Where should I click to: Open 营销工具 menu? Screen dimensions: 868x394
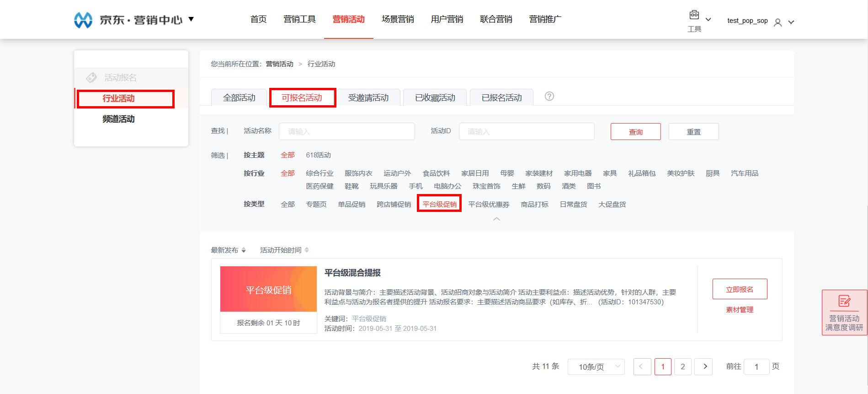(x=299, y=19)
